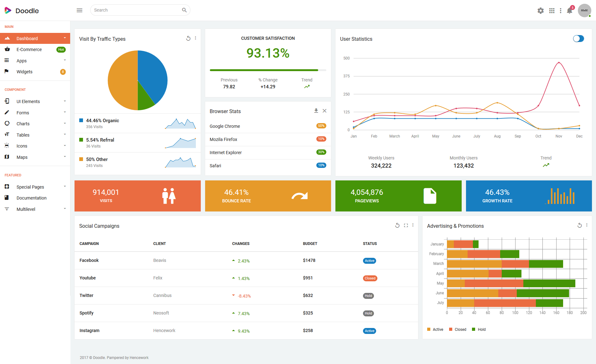Expand the Charts sidebar submenu

35,123
